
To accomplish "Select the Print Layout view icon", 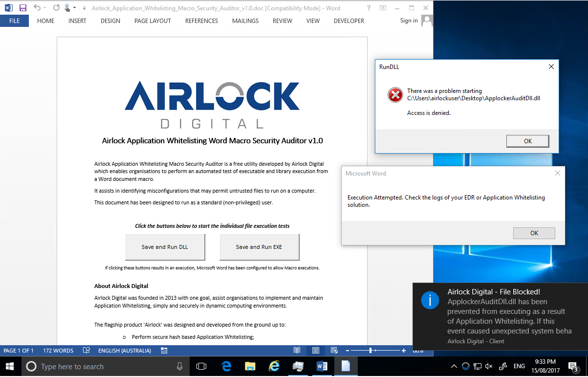I will click(315, 350).
